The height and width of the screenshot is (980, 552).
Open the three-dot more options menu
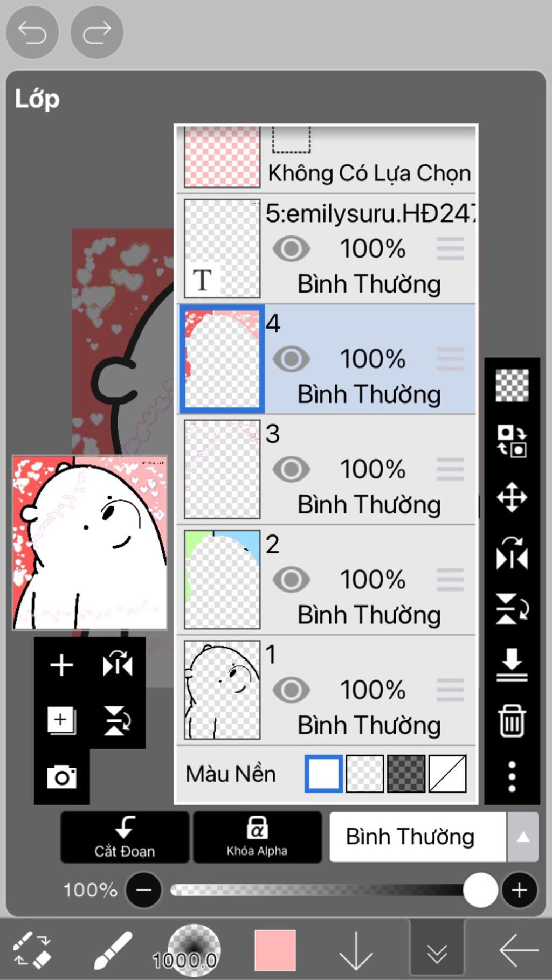coord(512,776)
